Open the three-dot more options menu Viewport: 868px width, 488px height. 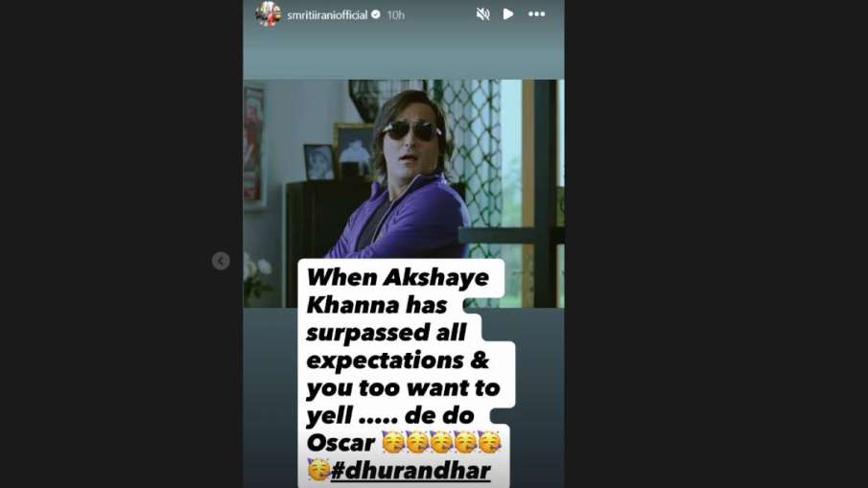tap(536, 14)
